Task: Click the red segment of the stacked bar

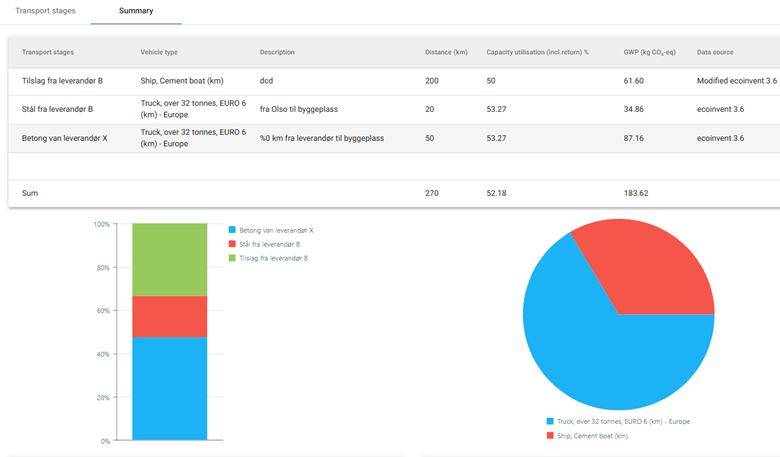Action: (169, 316)
